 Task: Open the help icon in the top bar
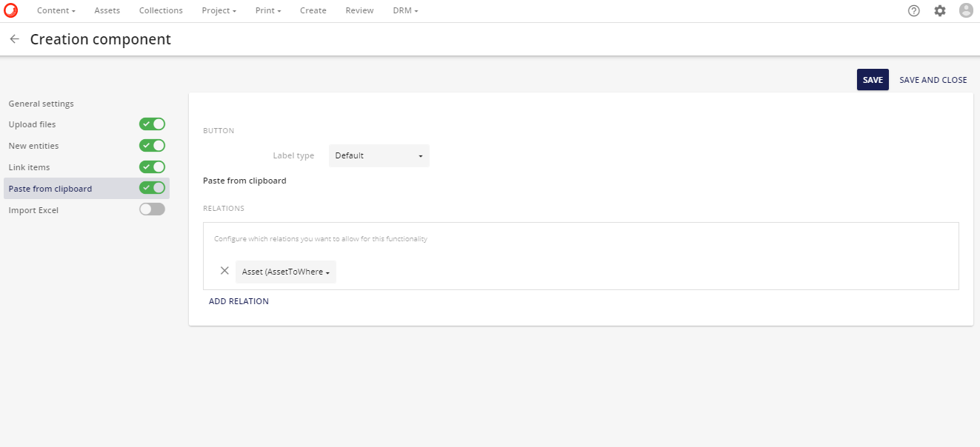913,10
